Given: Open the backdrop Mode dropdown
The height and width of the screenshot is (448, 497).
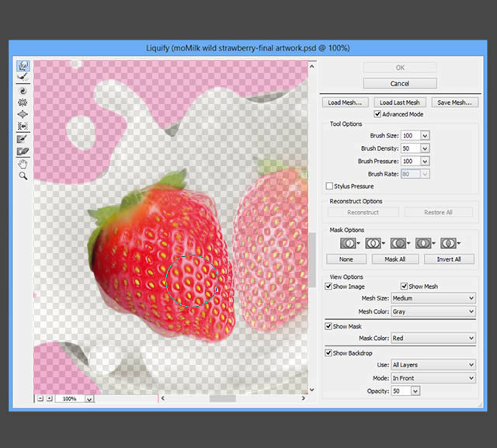Looking at the screenshot, I should 433,378.
